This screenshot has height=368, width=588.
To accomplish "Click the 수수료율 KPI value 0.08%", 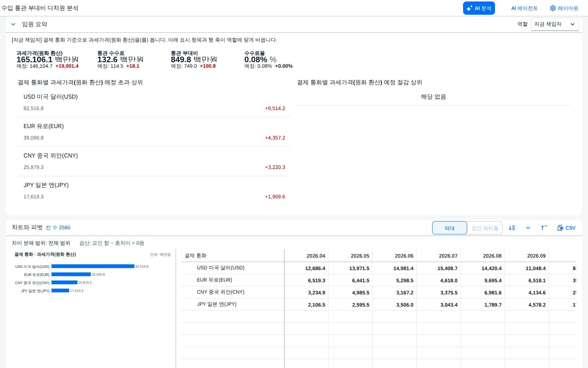I will (x=256, y=60).
